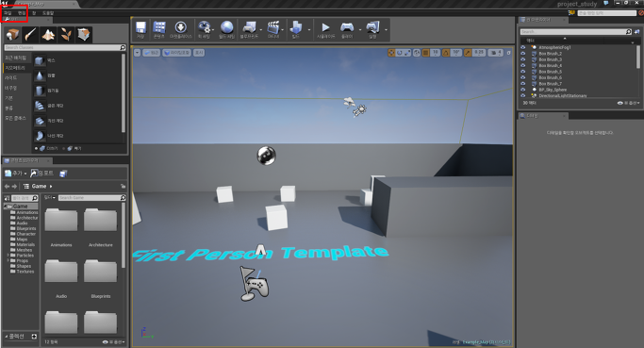Select Lights category in Modes panel
This screenshot has height=348, width=644.
pos(16,77)
